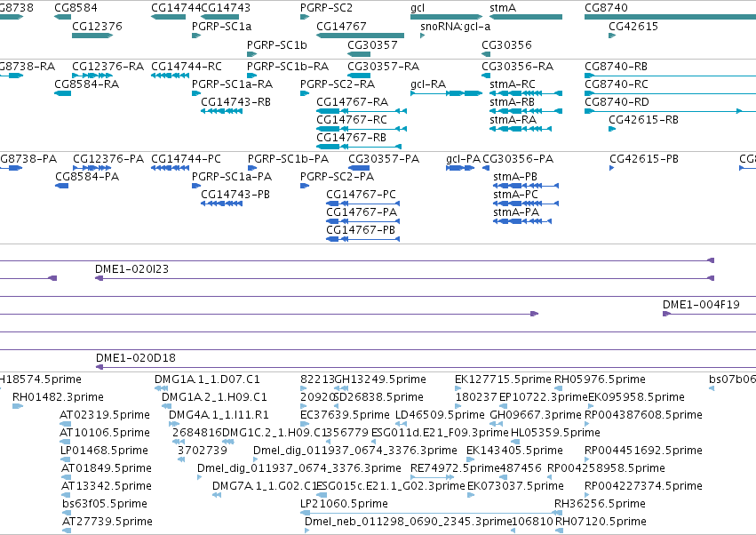Click transcript CG14767-RB
This screenshot has height=535, width=756.
point(351,138)
